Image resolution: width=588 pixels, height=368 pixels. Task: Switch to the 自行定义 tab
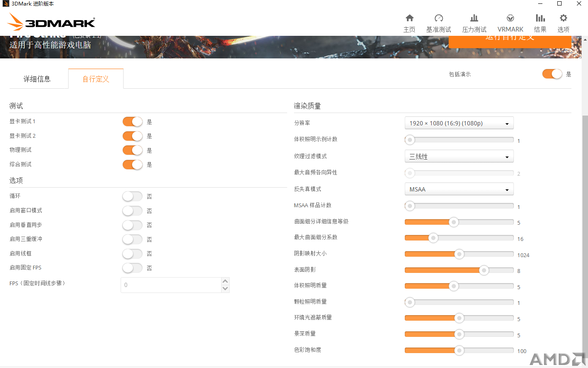96,79
